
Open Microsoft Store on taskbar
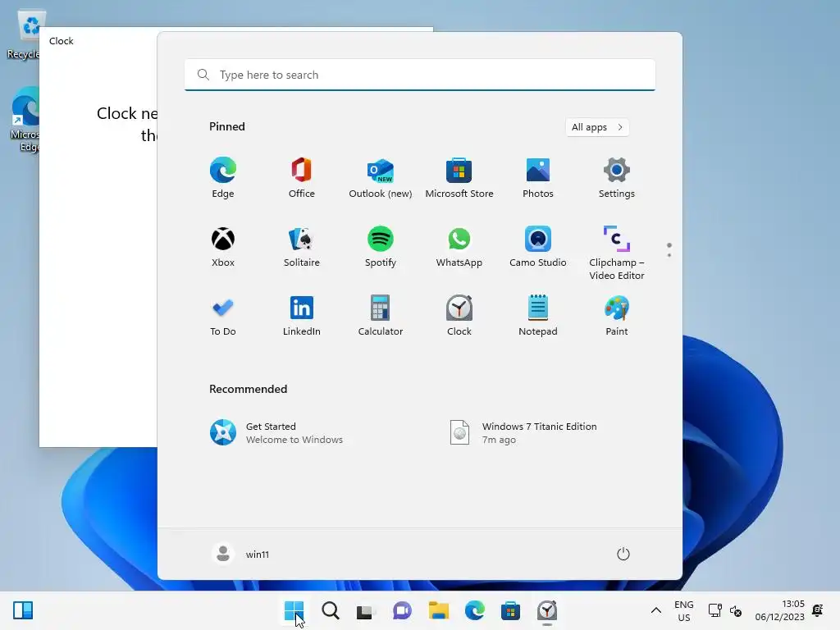click(510, 610)
